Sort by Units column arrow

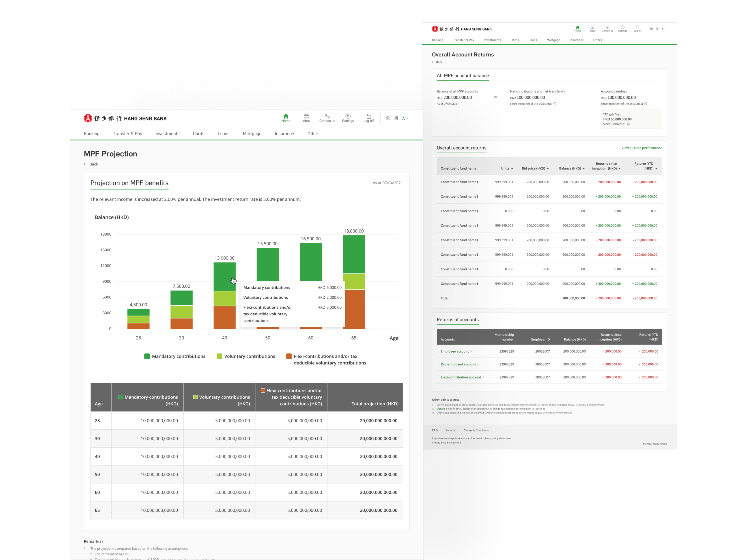[512, 169]
